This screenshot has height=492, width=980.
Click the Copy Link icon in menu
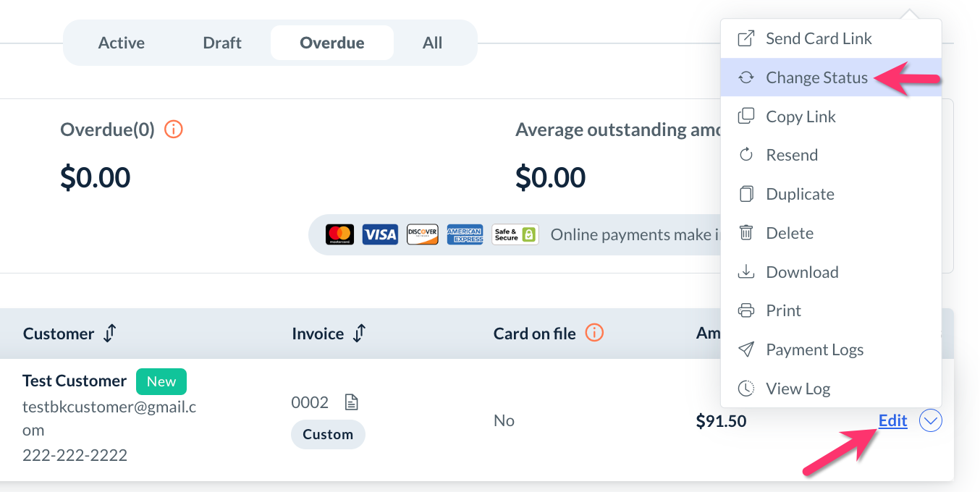(745, 116)
